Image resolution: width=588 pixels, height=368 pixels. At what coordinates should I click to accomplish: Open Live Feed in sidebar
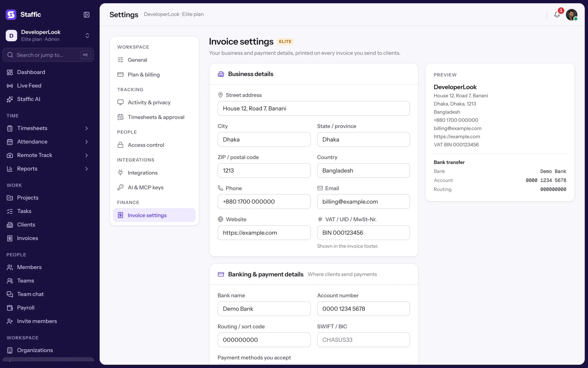[48, 86]
